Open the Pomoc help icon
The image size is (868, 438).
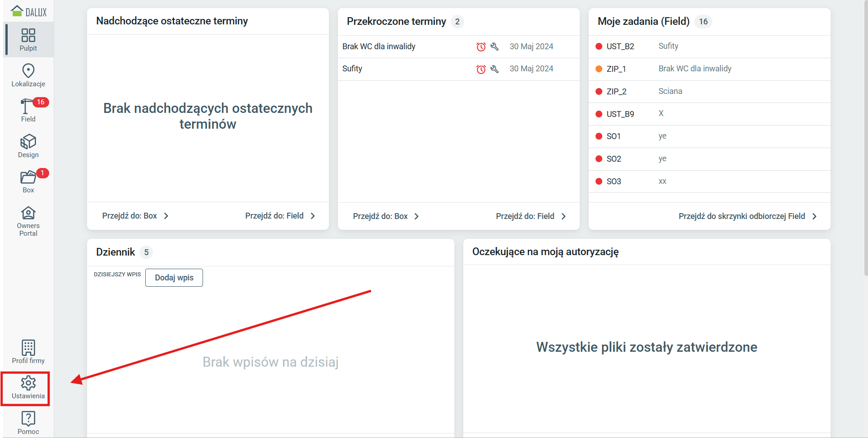[28, 423]
